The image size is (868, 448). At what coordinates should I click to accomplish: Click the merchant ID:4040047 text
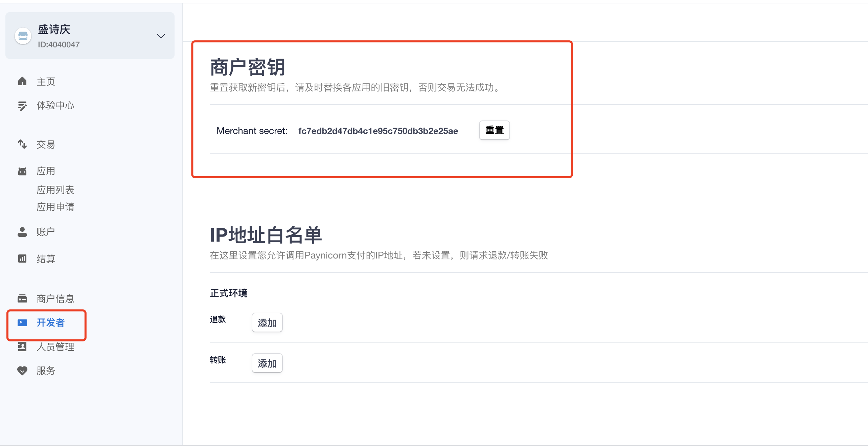pos(59,44)
